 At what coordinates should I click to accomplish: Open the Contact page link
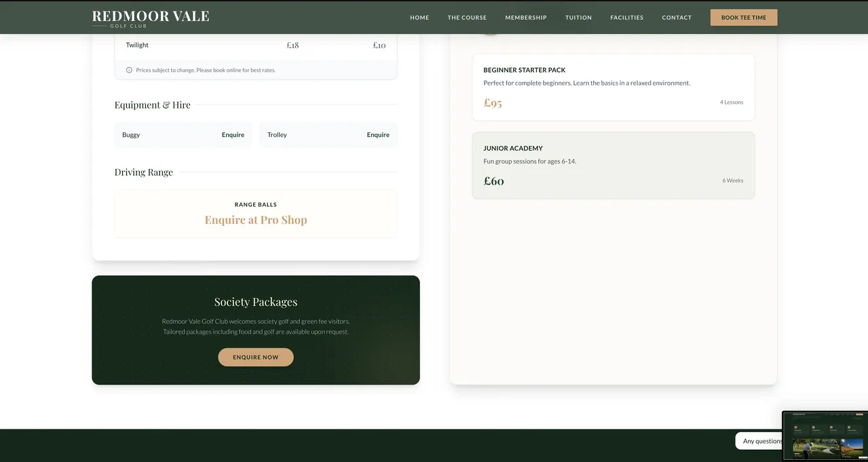(677, 18)
